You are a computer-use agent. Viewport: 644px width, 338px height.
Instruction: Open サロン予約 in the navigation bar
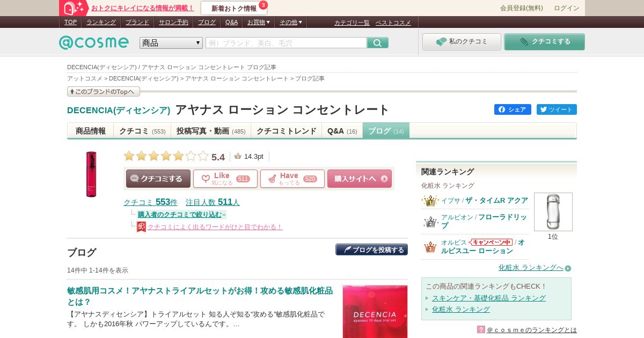[173, 22]
